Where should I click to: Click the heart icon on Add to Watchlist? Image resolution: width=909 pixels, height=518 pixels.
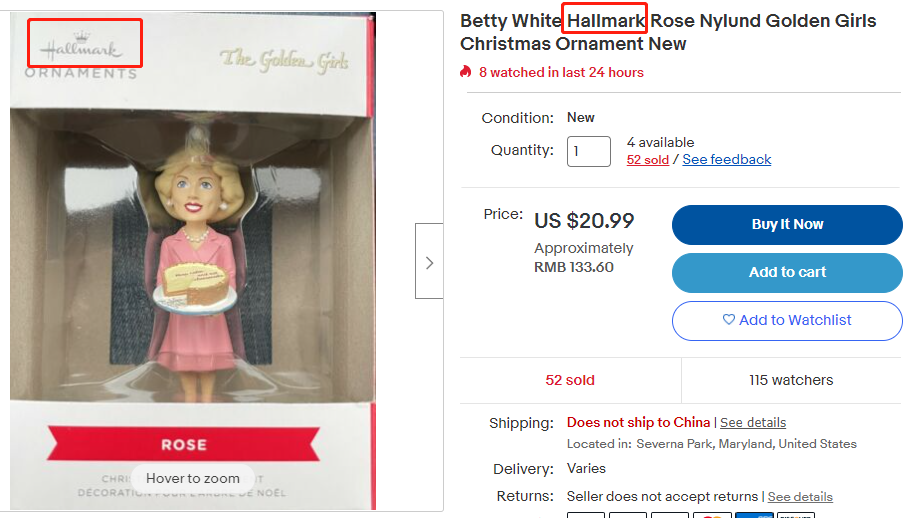point(728,320)
